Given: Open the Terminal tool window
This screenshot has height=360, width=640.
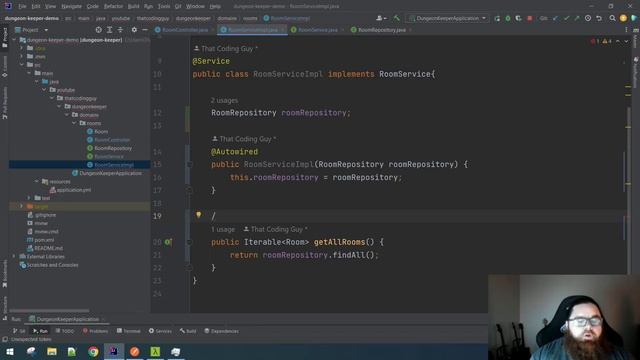Looking at the screenshot, I should (x=128, y=331).
